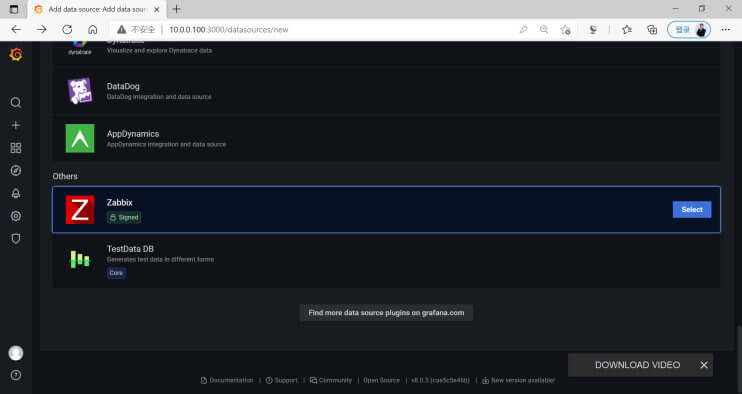Open the browser Settings and more menu
Viewport: 742px width, 394px height.
click(725, 29)
